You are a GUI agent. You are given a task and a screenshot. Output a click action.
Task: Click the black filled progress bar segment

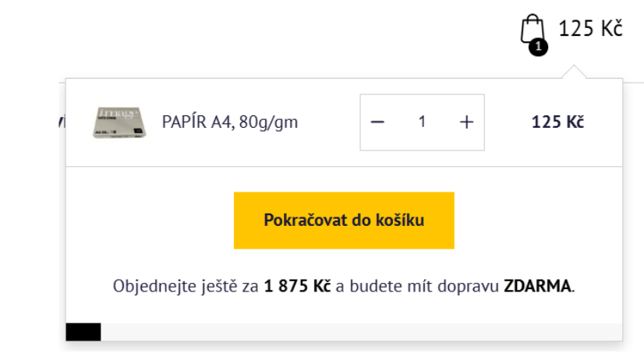click(x=83, y=332)
